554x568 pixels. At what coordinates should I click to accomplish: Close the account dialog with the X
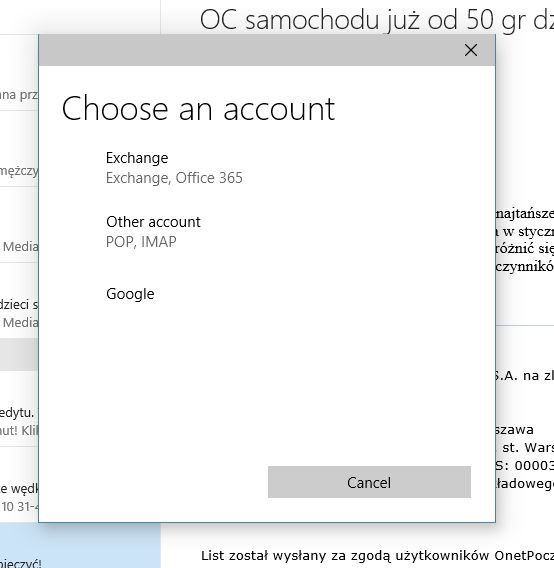(471, 50)
